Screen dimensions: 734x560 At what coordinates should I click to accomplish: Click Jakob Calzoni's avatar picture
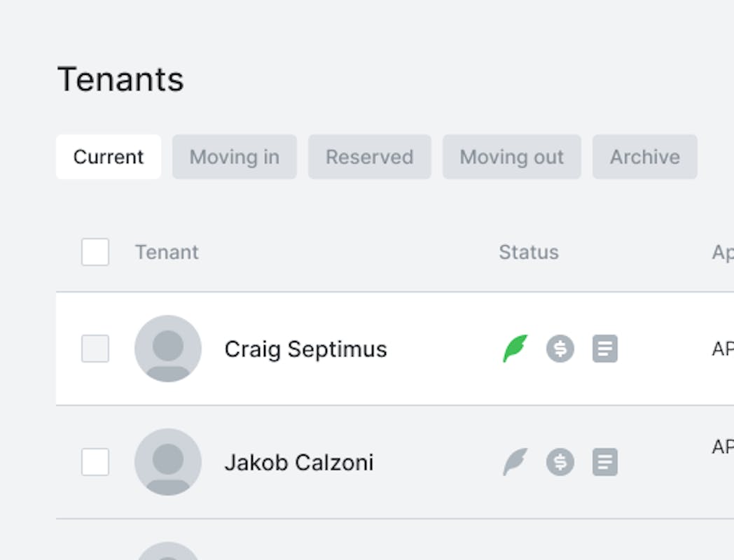(x=168, y=462)
